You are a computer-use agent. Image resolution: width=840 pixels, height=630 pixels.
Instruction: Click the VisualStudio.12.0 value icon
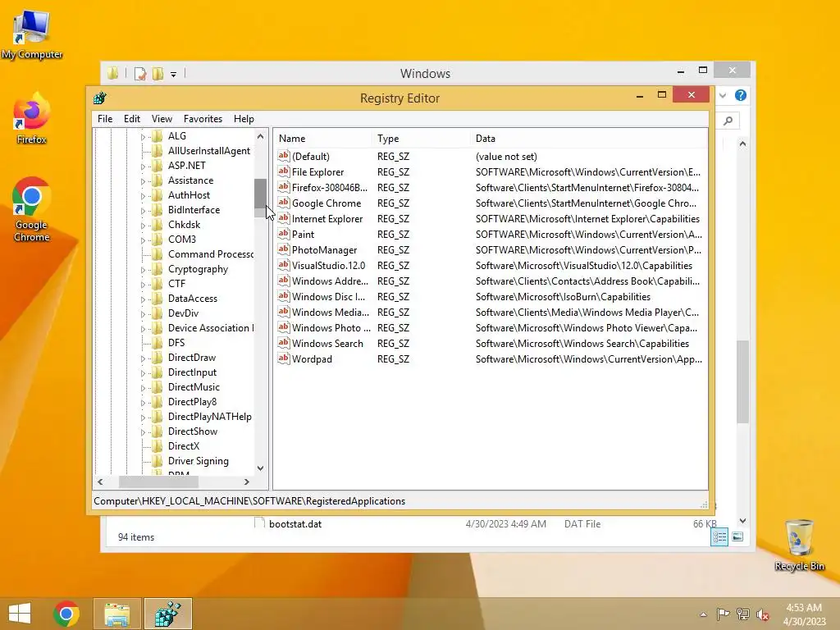pyautogui.click(x=283, y=265)
